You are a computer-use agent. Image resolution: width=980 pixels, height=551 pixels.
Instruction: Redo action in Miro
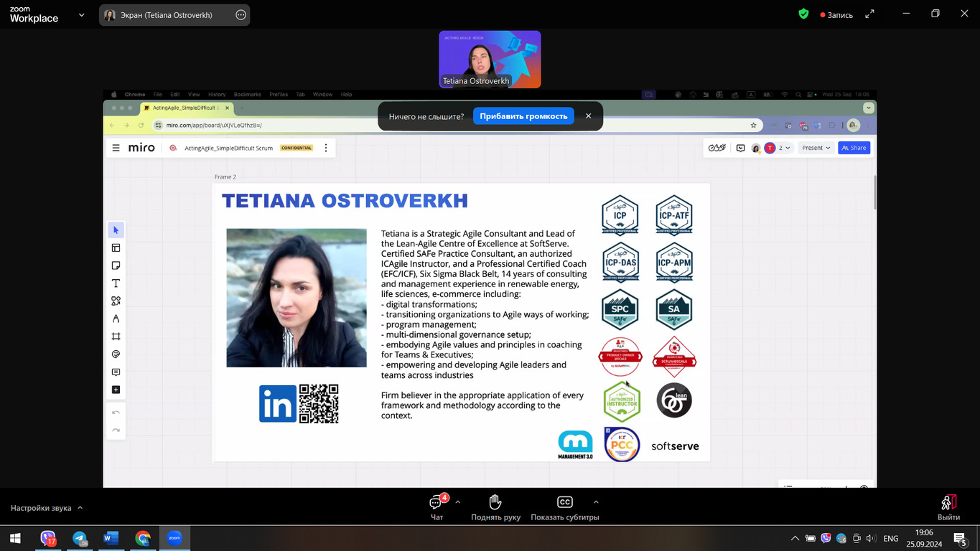[x=116, y=430]
